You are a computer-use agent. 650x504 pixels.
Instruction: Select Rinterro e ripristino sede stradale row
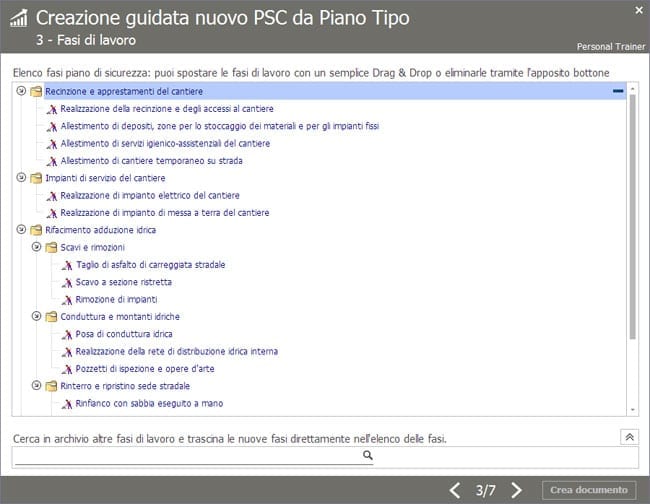click(125, 386)
